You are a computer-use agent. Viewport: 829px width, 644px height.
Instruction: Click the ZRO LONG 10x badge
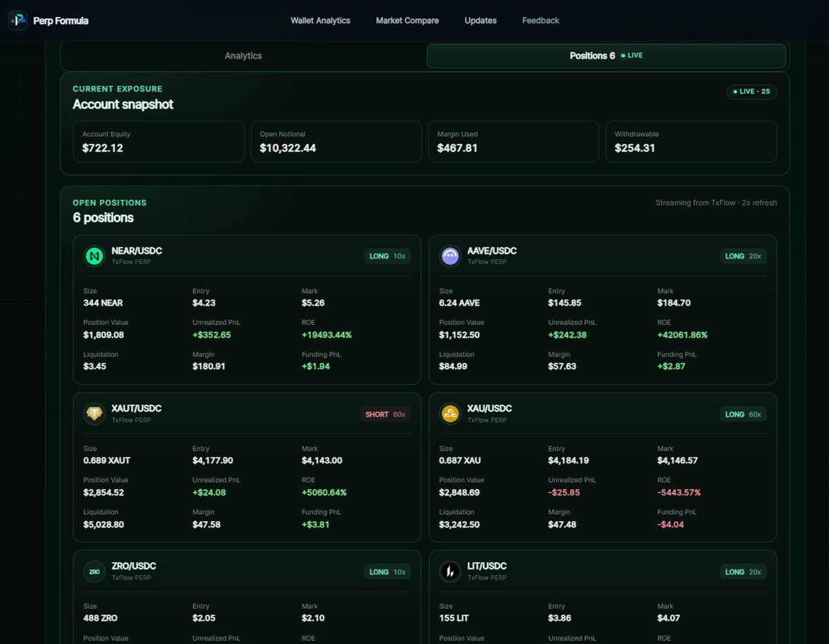point(388,572)
